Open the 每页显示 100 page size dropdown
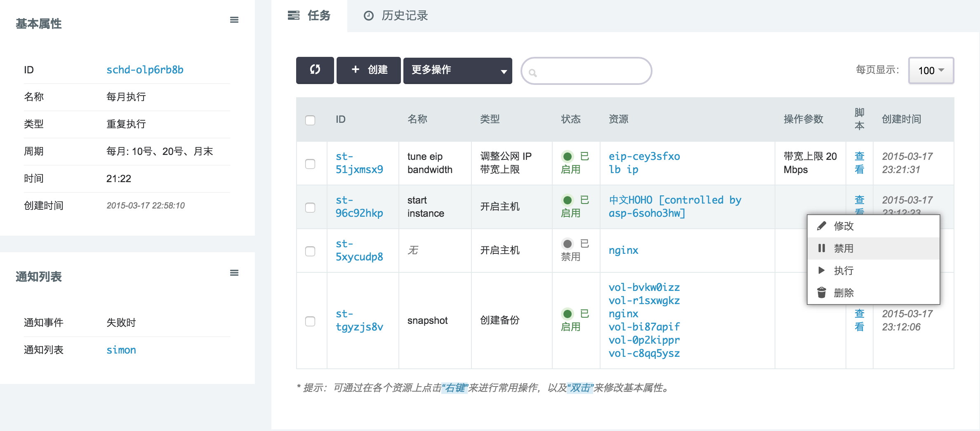Viewport: 980px width, 431px height. [x=931, y=70]
